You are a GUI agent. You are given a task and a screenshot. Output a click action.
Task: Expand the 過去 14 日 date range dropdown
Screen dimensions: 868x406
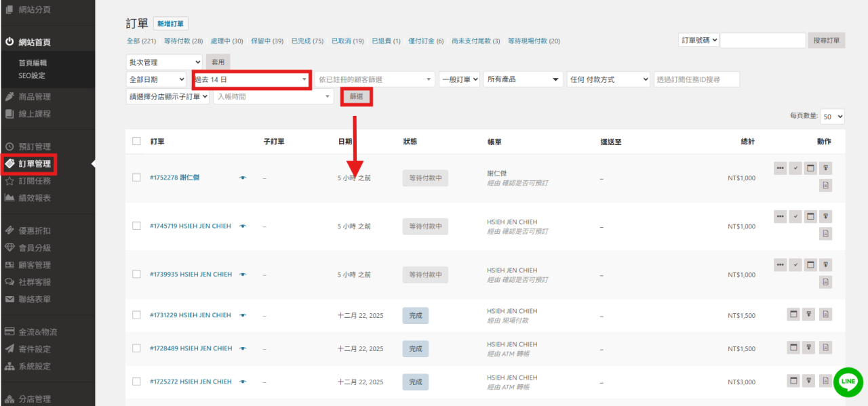pyautogui.click(x=251, y=79)
